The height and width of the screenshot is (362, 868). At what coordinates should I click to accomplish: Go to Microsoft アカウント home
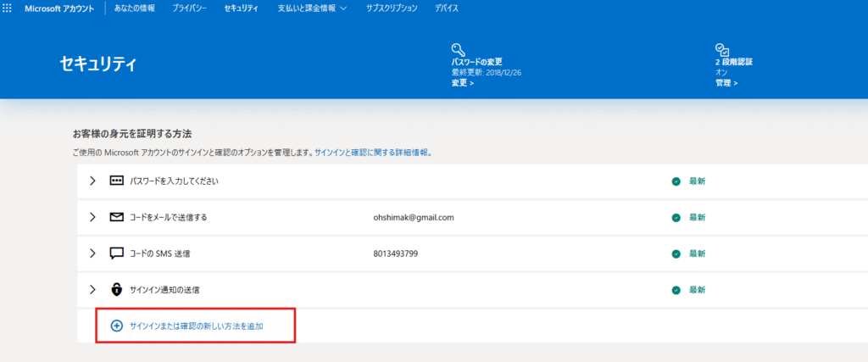coord(59,8)
